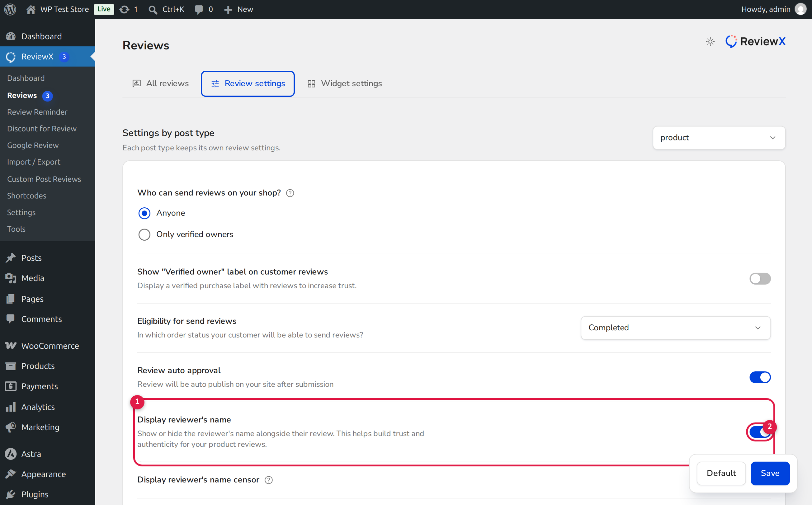The width and height of the screenshot is (812, 505).
Task: Check the updates icon in admin bar
Action: click(x=124, y=10)
